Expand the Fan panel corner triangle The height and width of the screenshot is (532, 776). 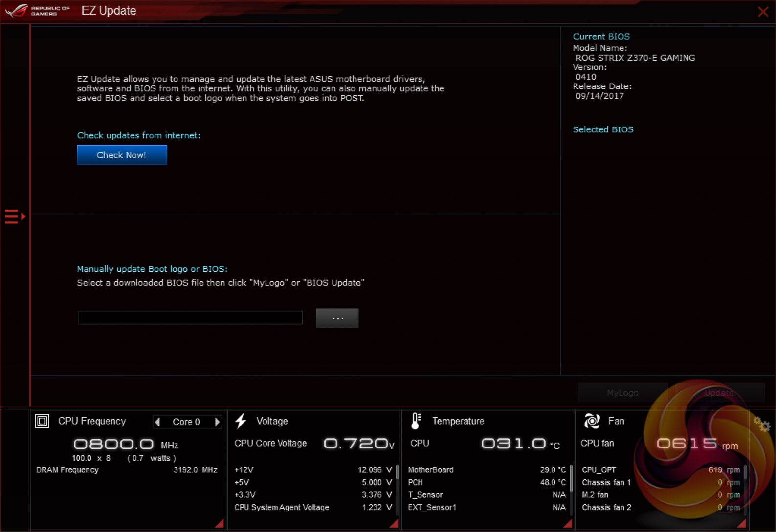[742, 523]
